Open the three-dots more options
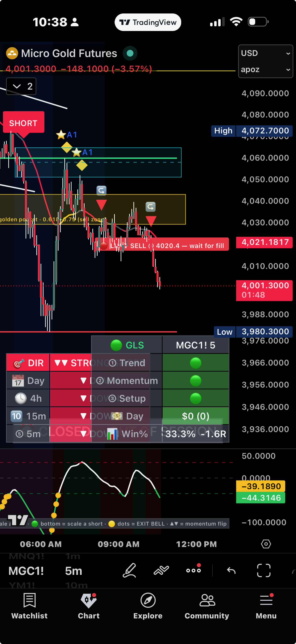296x644 pixels. [194, 570]
